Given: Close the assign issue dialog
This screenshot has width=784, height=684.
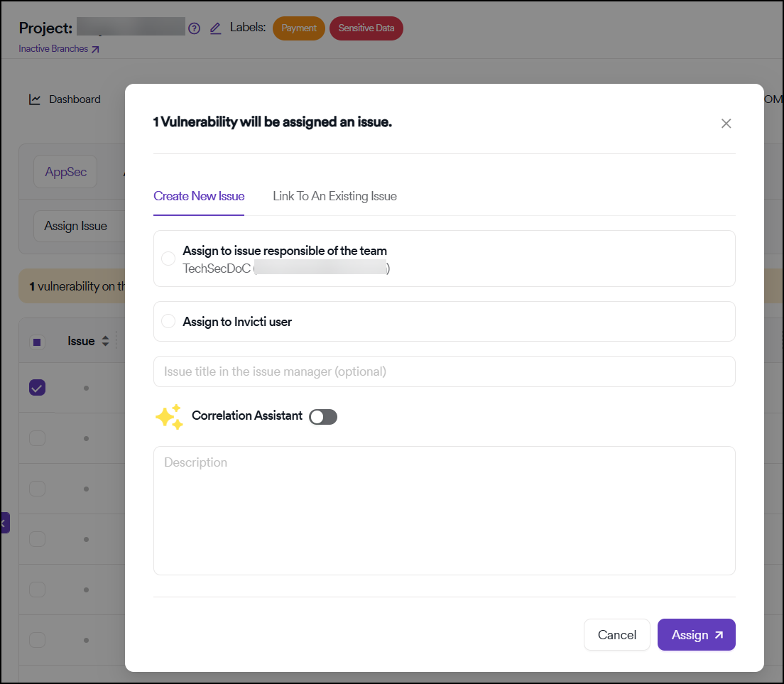Looking at the screenshot, I should (x=726, y=124).
